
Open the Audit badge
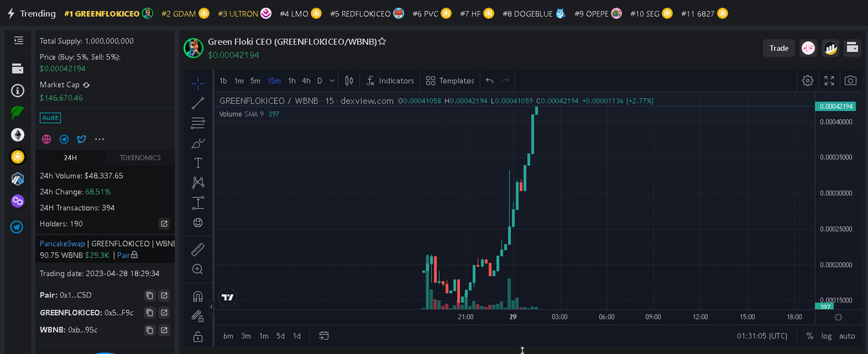pos(50,118)
